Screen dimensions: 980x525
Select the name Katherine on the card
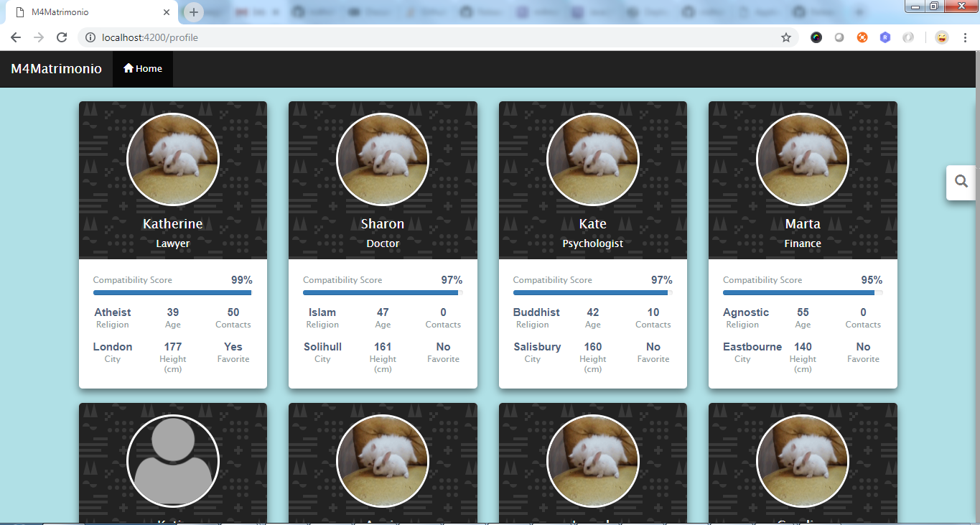coord(173,224)
